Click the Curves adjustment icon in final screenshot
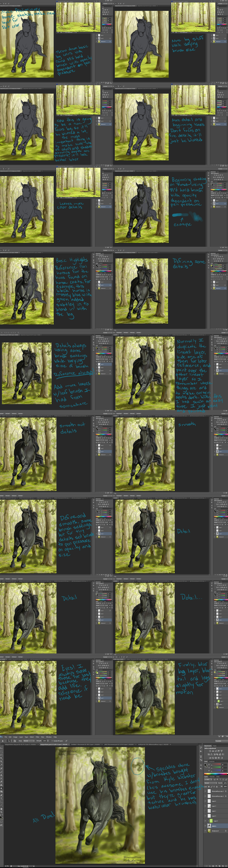Viewport: 228px width, 868px height. (x=216, y=751)
